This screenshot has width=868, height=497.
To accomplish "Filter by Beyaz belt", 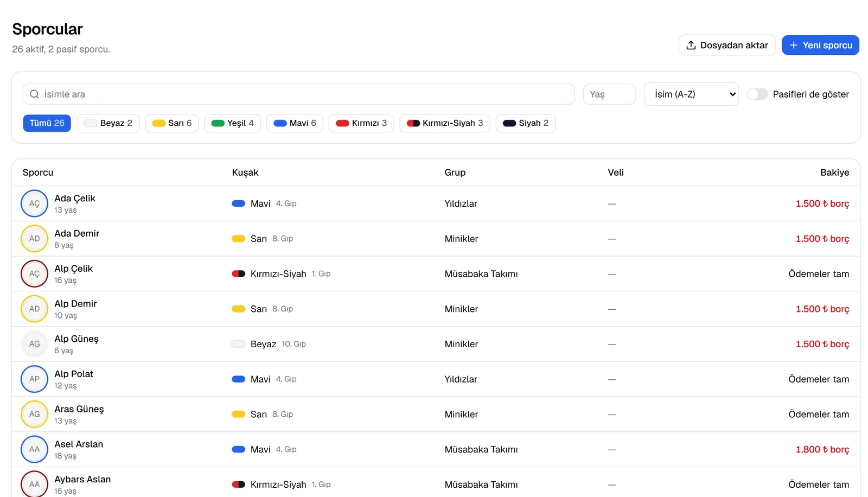I will pos(108,123).
